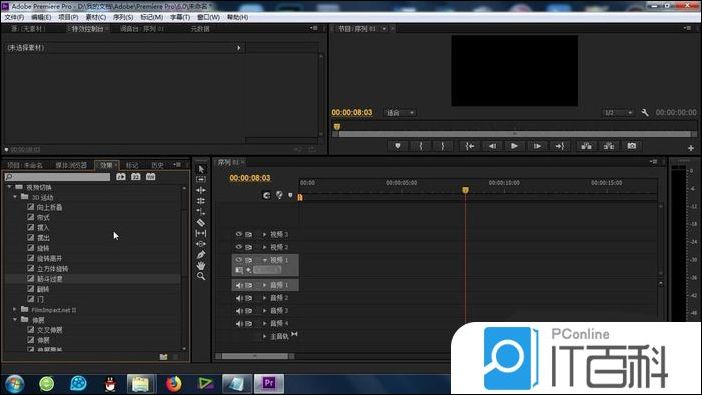
Task: Click the Extract button
Action: [x=609, y=146]
